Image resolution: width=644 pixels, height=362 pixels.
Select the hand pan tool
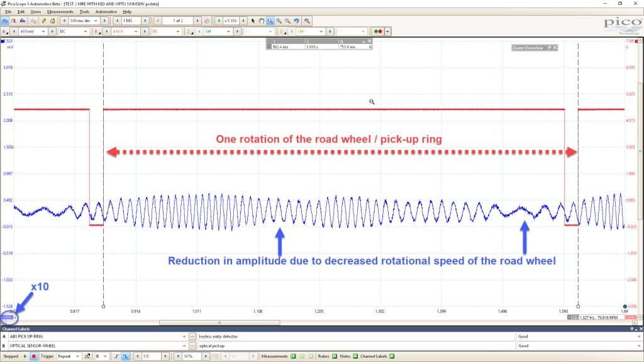click(262, 21)
